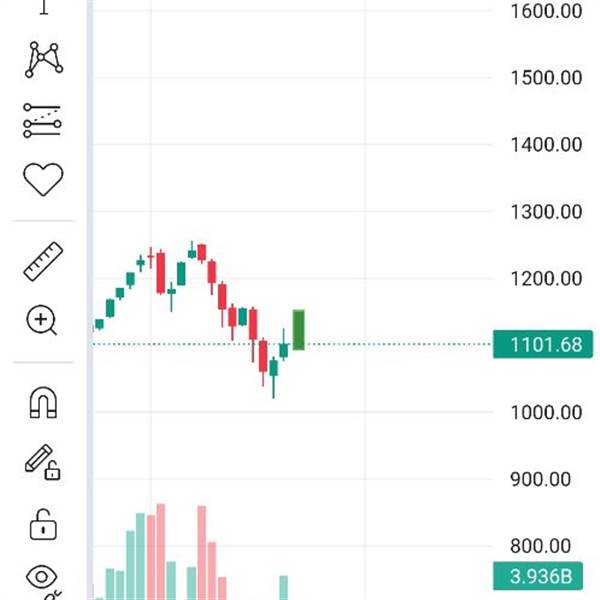Click the first green candle at chart left
The width and height of the screenshot is (600, 600).
point(99,324)
